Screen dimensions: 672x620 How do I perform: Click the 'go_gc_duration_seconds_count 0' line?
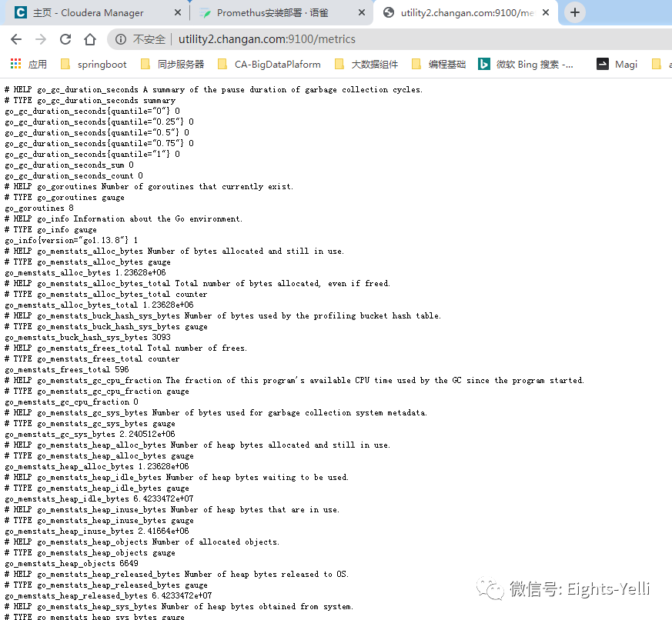click(74, 175)
